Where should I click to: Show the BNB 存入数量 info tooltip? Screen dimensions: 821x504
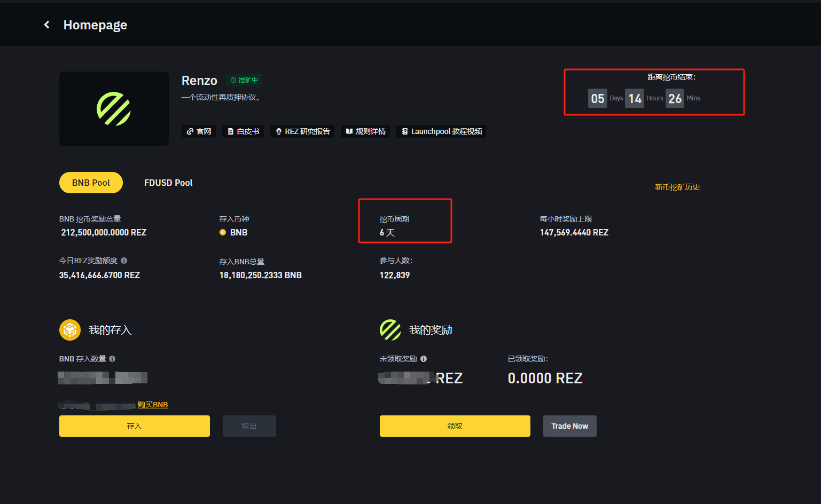pyautogui.click(x=112, y=359)
